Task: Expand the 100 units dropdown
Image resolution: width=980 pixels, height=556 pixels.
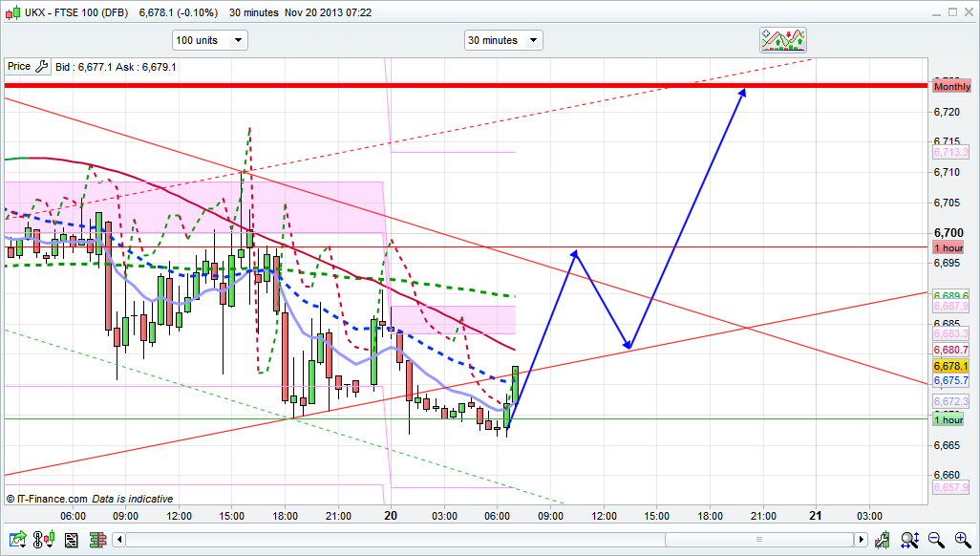Action: (209, 40)
